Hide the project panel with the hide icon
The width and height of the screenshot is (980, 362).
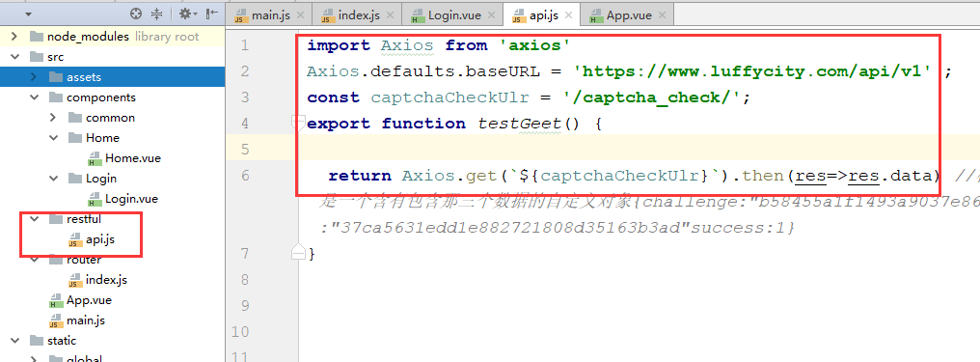tap(212, 14)
